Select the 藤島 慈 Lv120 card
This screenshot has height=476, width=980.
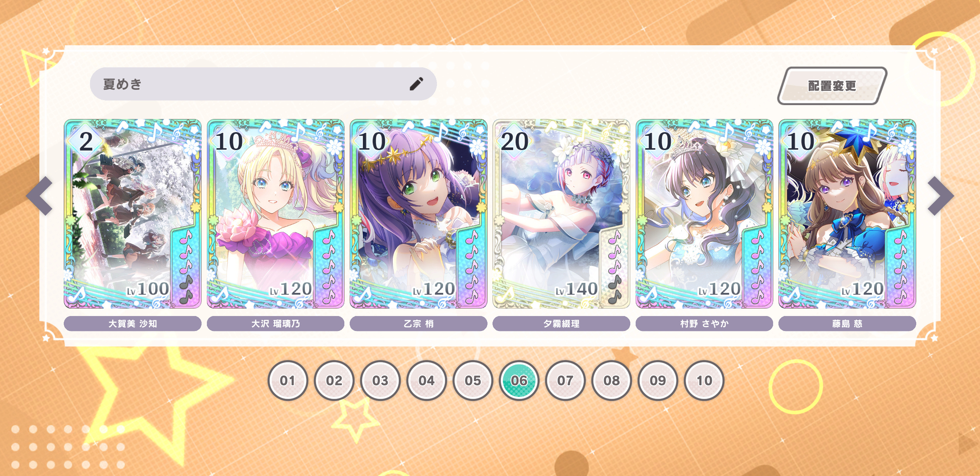tap(847, 214)
